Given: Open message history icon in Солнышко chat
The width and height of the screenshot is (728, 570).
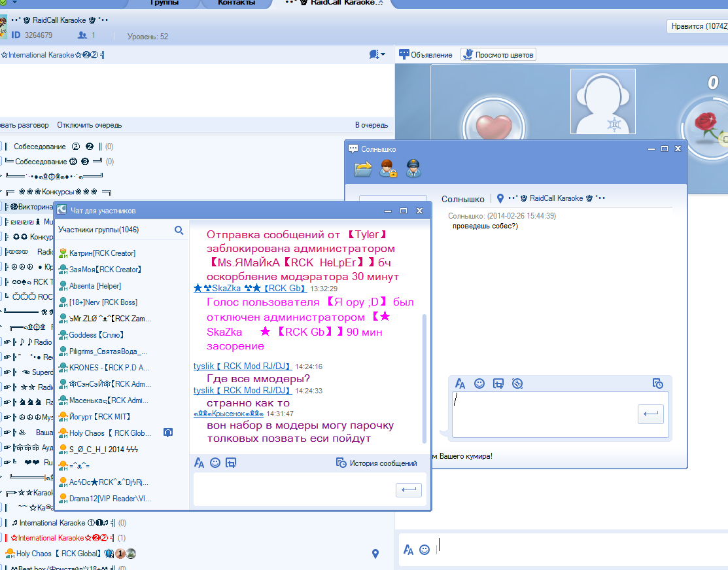Looking at the screenshot, I should click(x=658, y=383).
